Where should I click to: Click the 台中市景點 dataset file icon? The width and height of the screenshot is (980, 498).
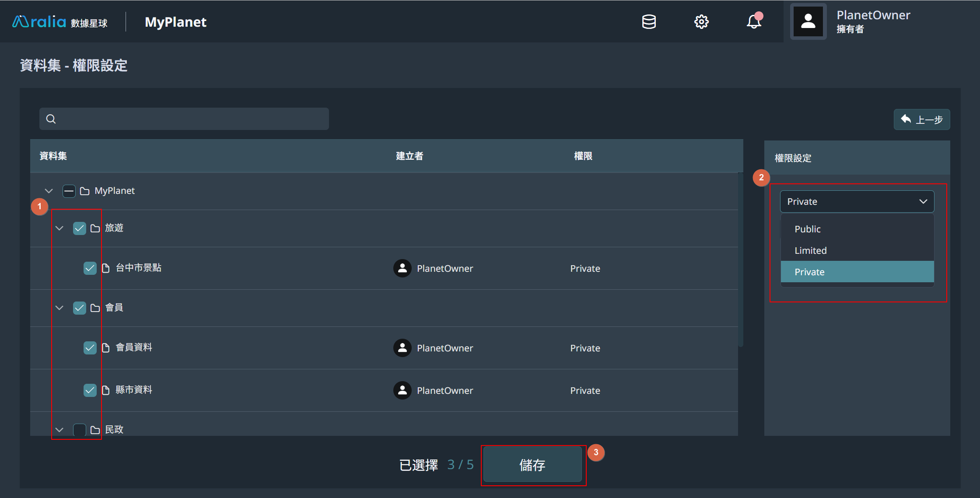tap(107, 267)
